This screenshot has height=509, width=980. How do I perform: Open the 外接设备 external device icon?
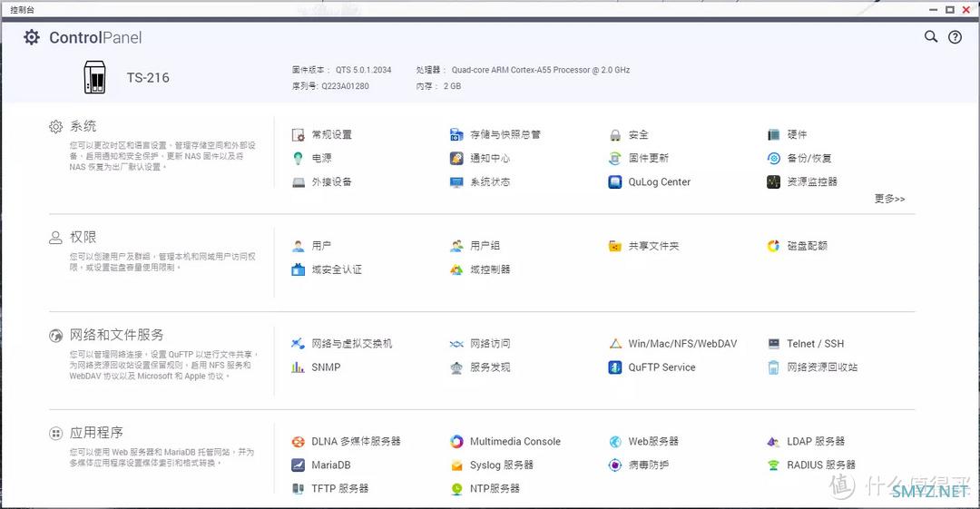(x=299, y=182)
